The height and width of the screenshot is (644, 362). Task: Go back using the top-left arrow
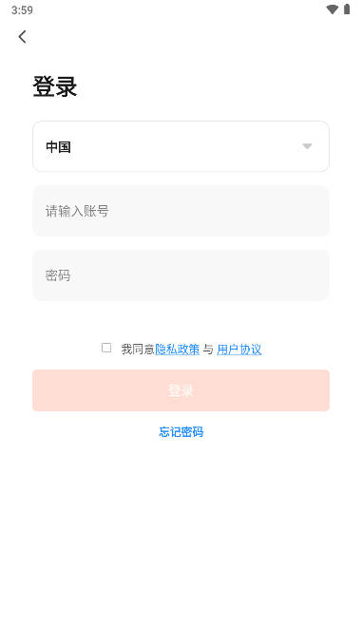pos(22,37)
